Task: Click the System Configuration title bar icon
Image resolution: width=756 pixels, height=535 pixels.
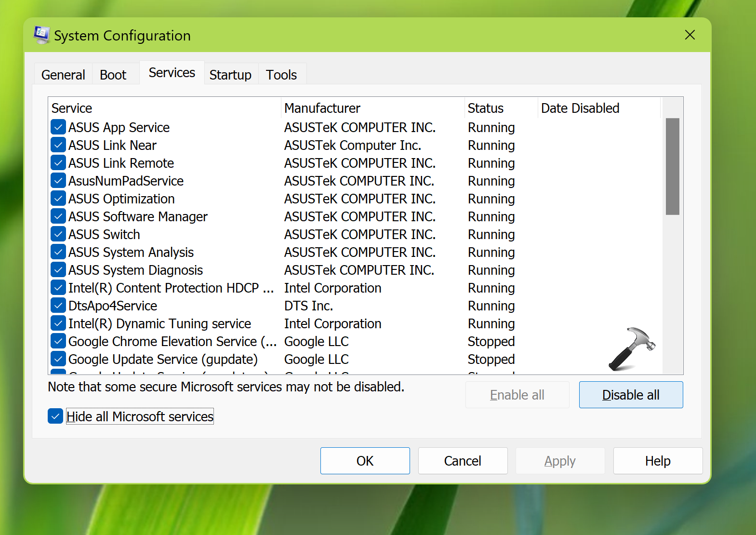Action: (41, 35)
